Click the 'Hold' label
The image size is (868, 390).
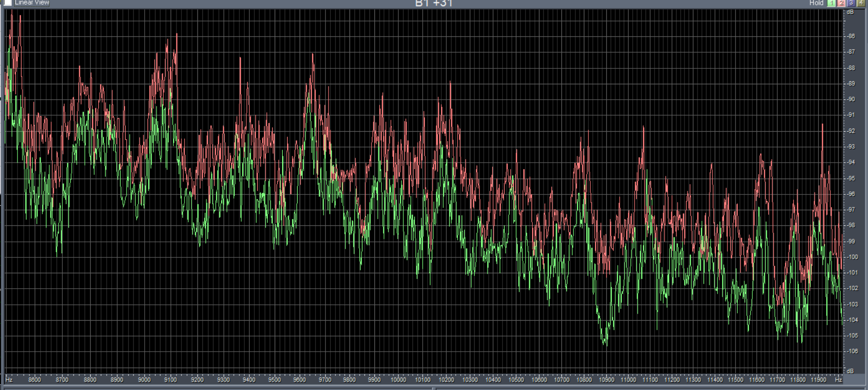point(816,3)
